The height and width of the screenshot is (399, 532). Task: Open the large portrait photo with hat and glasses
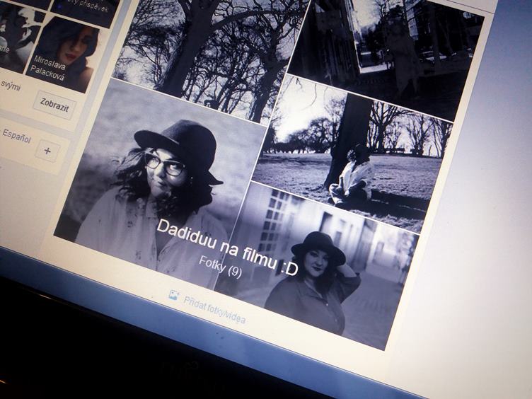pyautogui.click(x=159, y=183)
